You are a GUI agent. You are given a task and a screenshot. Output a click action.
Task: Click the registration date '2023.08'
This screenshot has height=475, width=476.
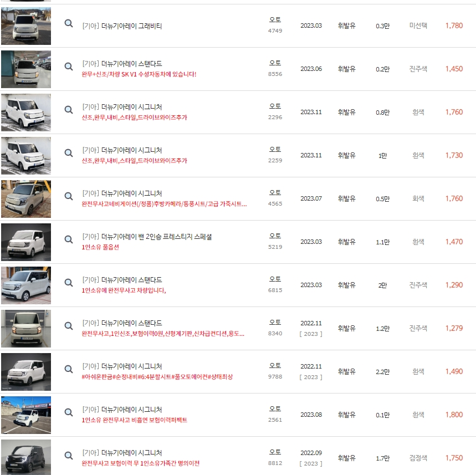click(311, 415)
